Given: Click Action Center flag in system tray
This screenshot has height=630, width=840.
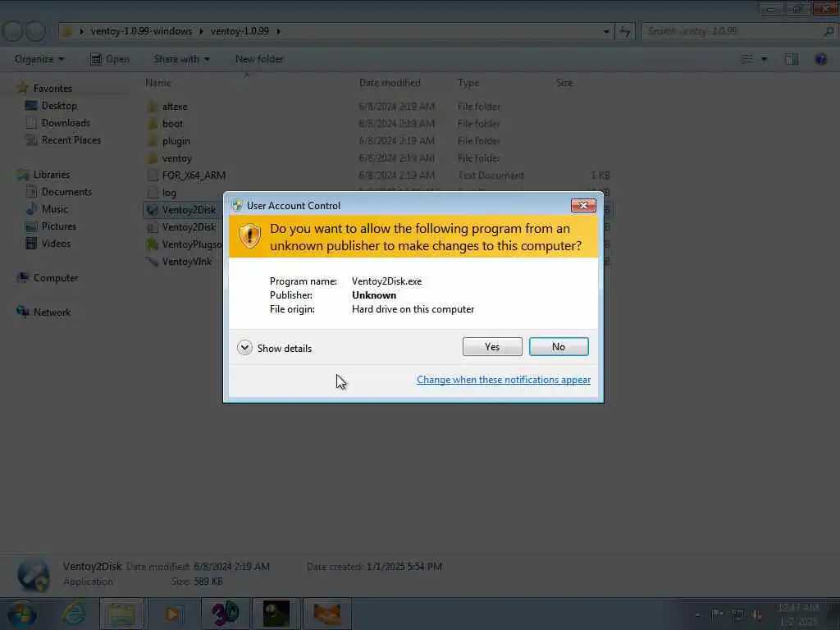Looking at the screenshot, I should (x=717, y=614).
